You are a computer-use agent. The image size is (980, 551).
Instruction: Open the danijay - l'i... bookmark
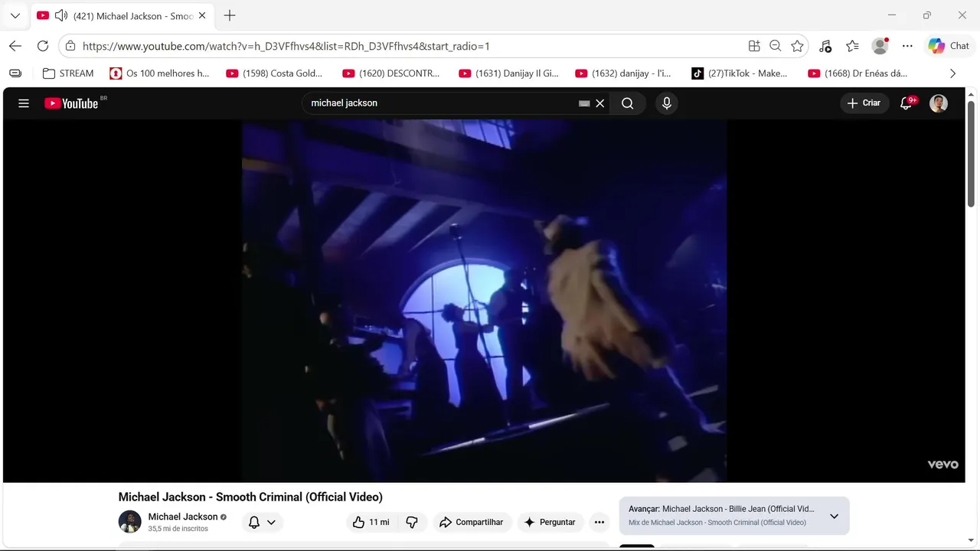623,73
